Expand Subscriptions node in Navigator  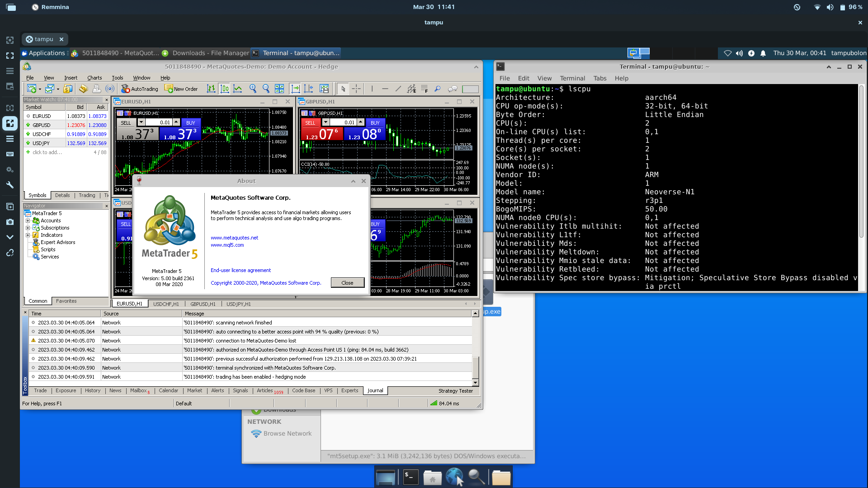coord(28,228)
